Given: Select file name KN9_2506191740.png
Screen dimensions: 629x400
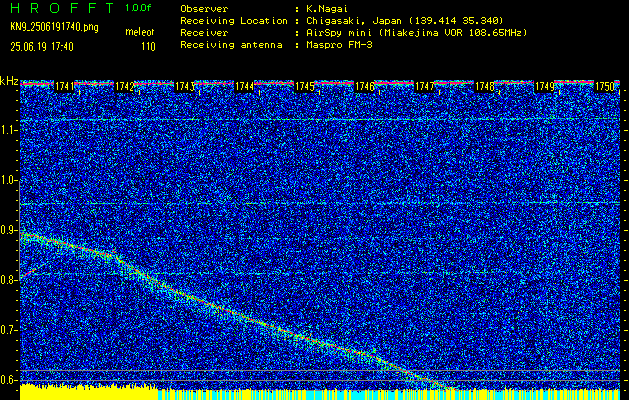Looking at the screenshot, I should (54, 27).
